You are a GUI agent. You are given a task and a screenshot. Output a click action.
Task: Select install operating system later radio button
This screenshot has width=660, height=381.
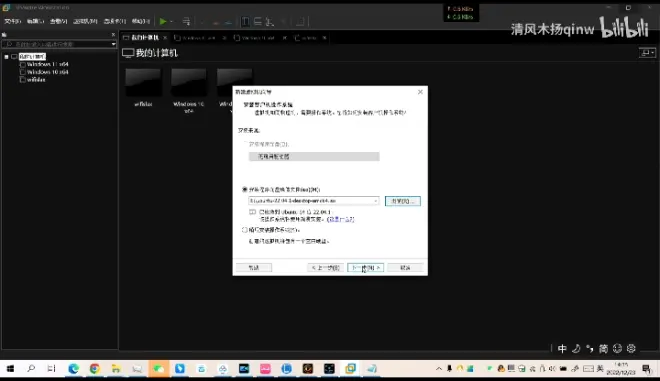pyautogui.click(x=245, y=230)
